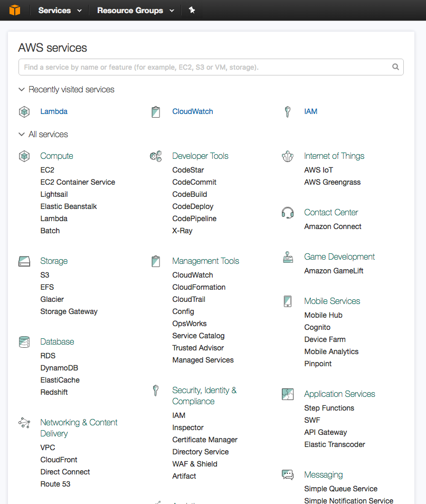The image size is (426, 504).
Task: Open CodeStar under Developer Tools
Action: (x=188, y=170)
